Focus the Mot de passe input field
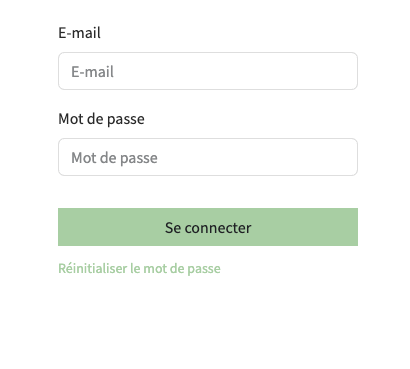410x369 pixels. click(x=208, y=157)
